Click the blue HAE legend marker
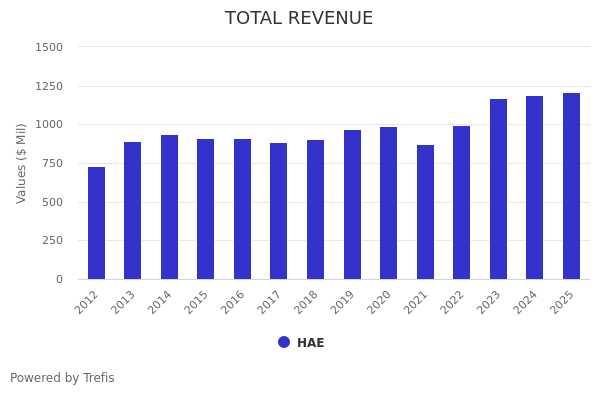The width and height of the screenshot is (600, 400). [x=284, y=342]
